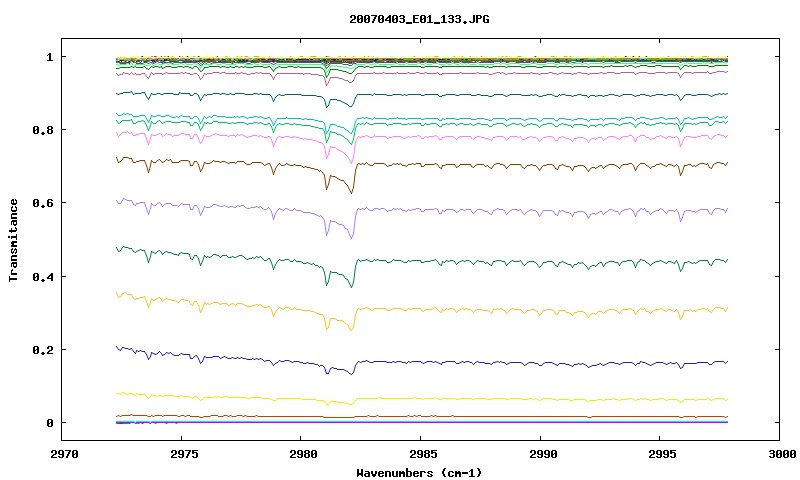This screenshot has width=800, height=480.
Task: Click the y-axis tick label 0.4
Action: (43, 276)
